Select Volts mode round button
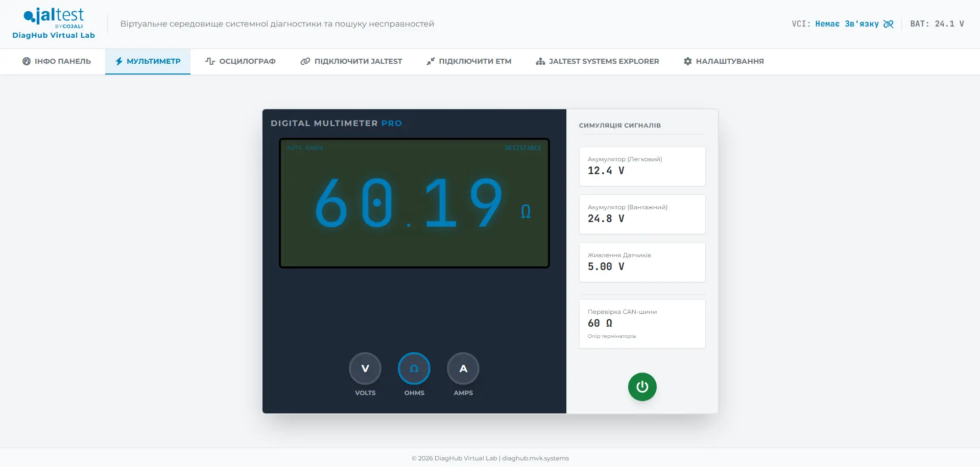This screenshot has width=980, height=467. 365,368
